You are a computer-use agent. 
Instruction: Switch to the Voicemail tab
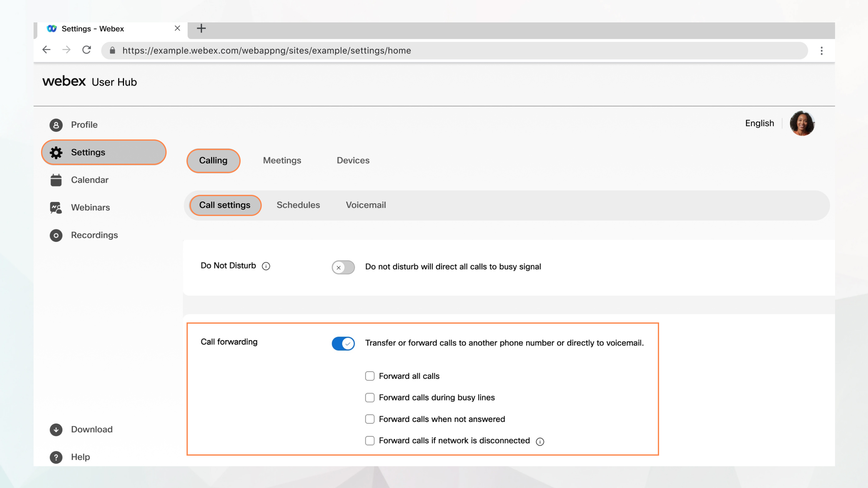[x=366, y=204]
